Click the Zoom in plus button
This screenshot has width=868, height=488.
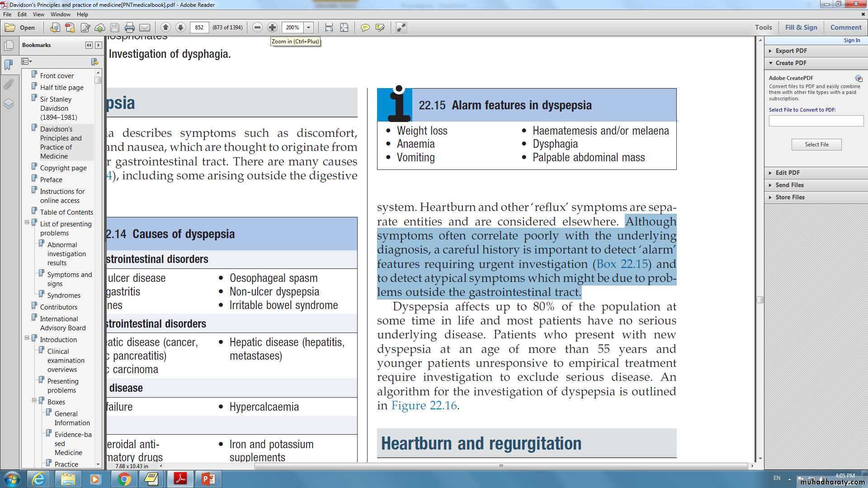pos(272,28)
